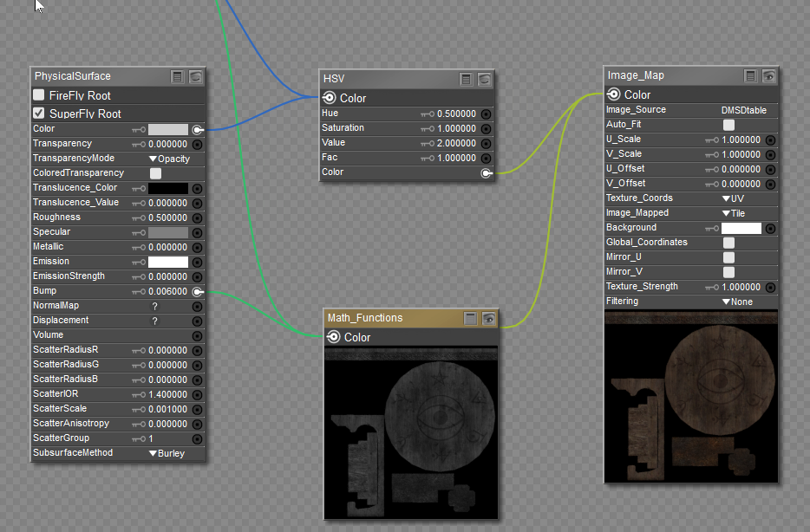Toggle the PhysicalSurface node preview eye icon
The width and height of the screenshot is (810, 532).
[x=196, y=77]
